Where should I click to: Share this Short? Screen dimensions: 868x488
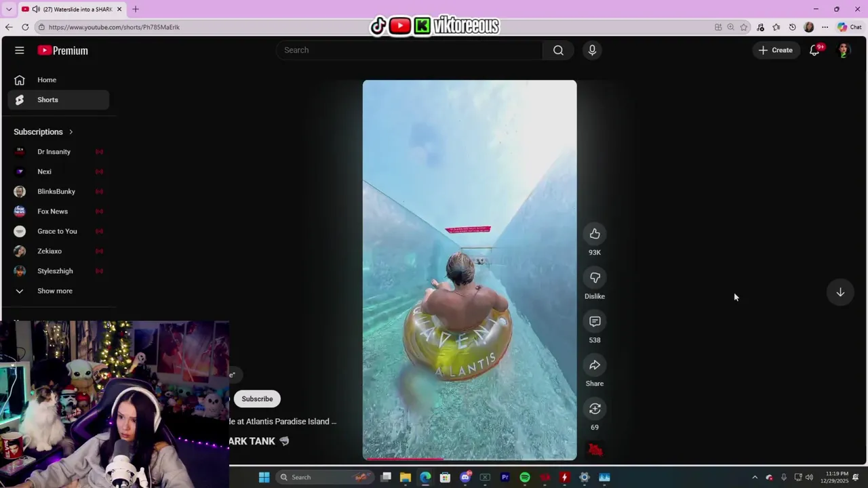click(595, 365)
